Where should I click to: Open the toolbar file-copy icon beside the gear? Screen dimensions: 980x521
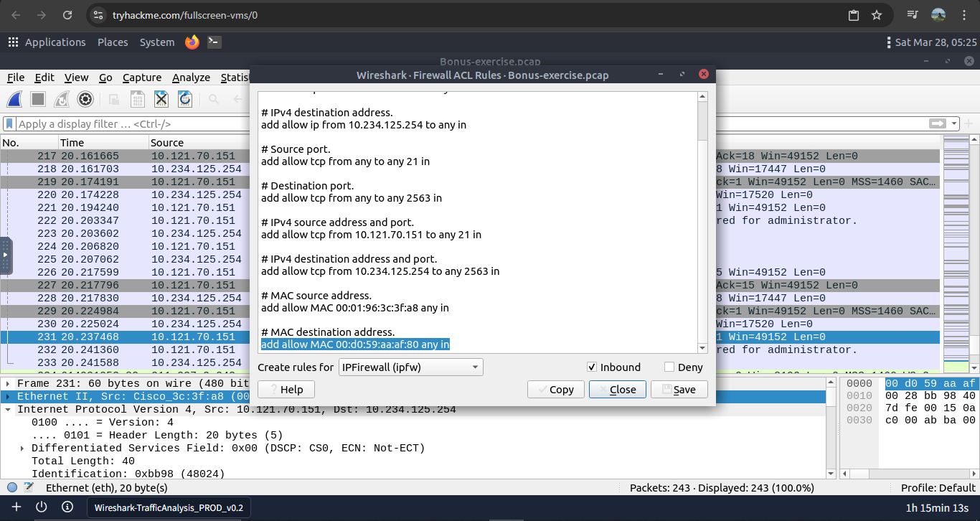pos(114,99)
